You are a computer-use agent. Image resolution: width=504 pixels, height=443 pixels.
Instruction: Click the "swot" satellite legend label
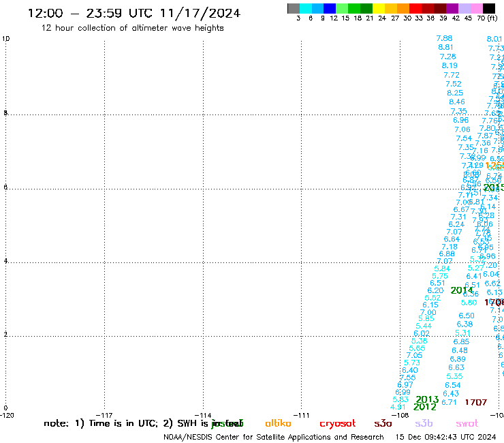click(x=467, y=423)
